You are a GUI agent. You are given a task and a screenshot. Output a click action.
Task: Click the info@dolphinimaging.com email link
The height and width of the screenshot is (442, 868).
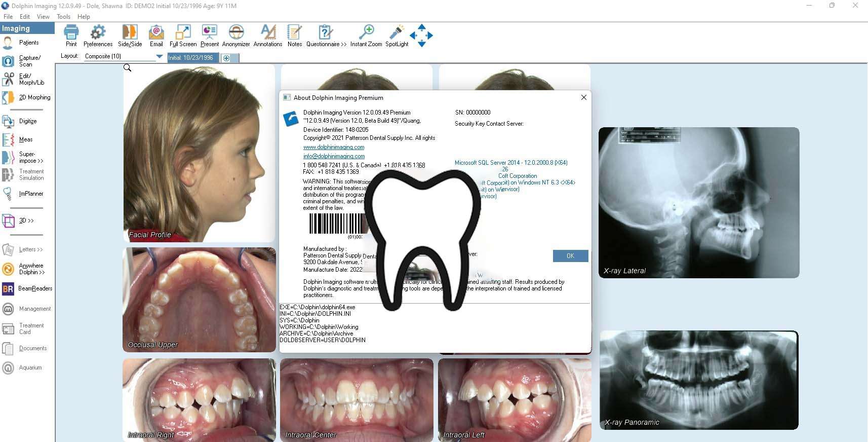click(334, 157)
